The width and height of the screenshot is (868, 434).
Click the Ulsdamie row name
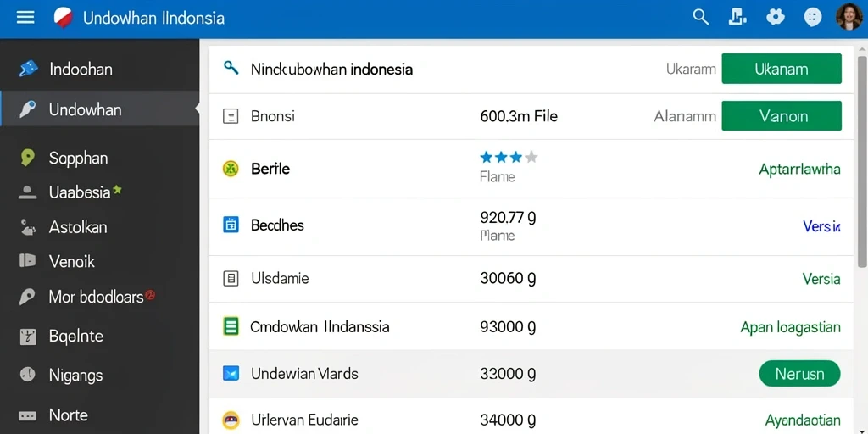280,278
